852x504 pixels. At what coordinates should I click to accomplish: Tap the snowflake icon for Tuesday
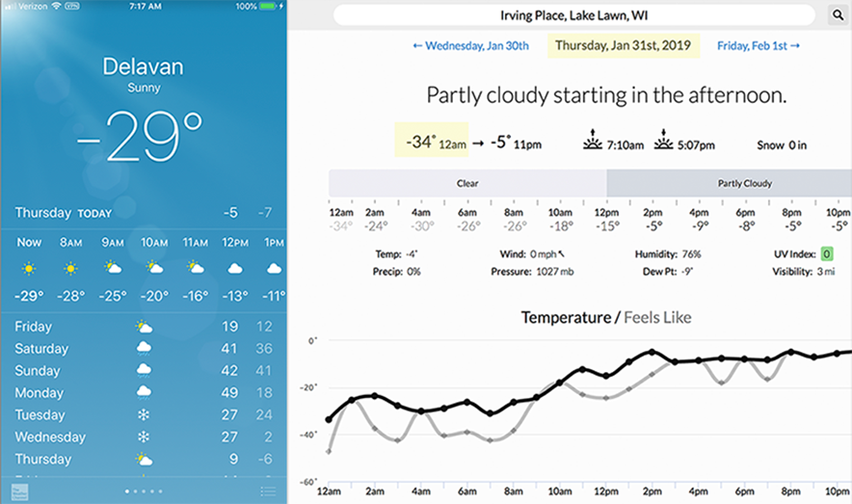click(144, 415)
